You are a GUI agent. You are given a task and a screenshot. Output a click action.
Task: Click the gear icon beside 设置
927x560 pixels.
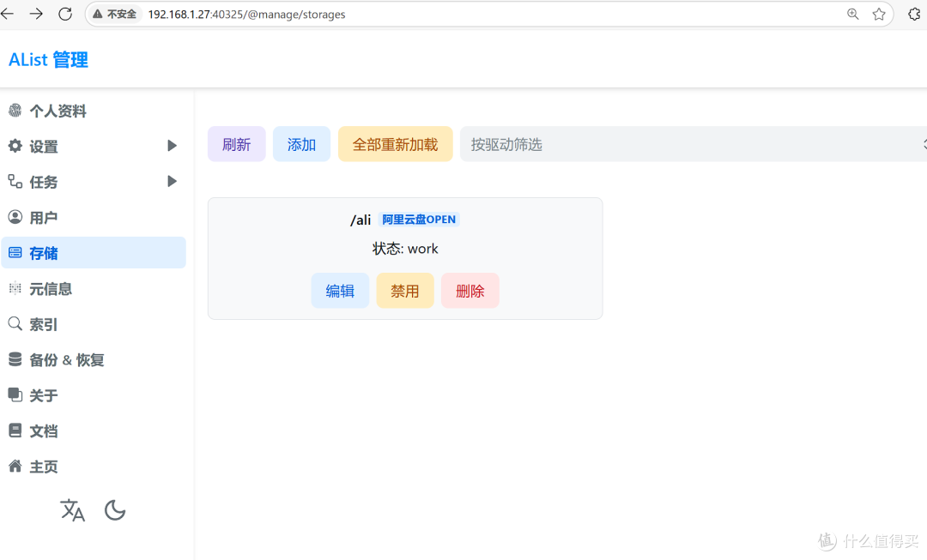[15, 146]
